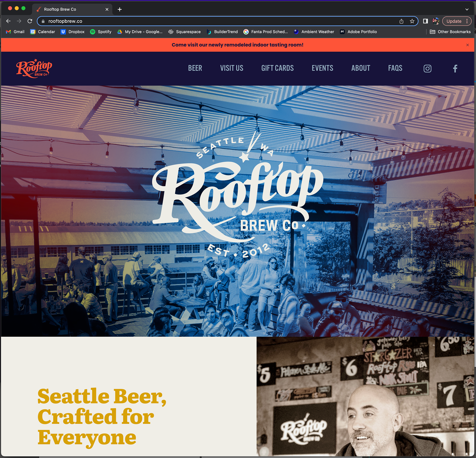Image resolution: width=476 pixels, height=458 pixels.
Task: Open the Instagram icon in site header
Action: [x=427, y=68]
